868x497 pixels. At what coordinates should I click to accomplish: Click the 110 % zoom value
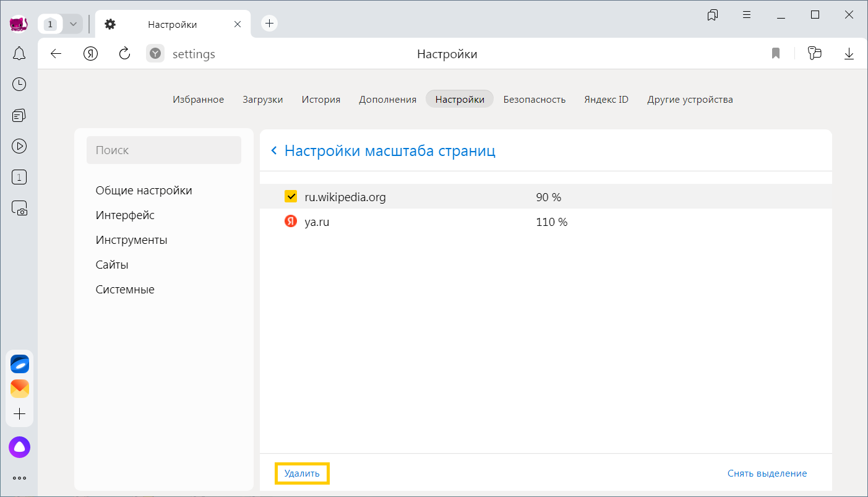(x=552, y=222)
